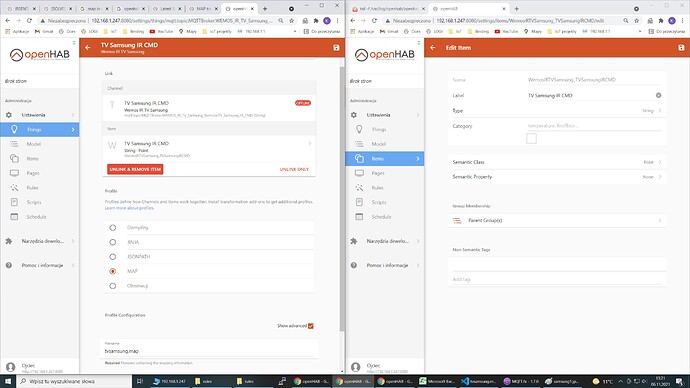
Task: Open Items in left window sidebar
Action: click(40, 158)
